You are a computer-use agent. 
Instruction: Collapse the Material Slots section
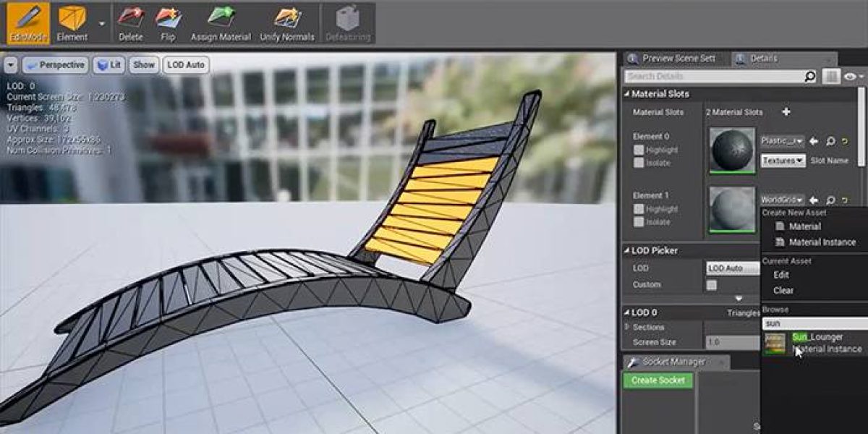click(x=626, y=94)
